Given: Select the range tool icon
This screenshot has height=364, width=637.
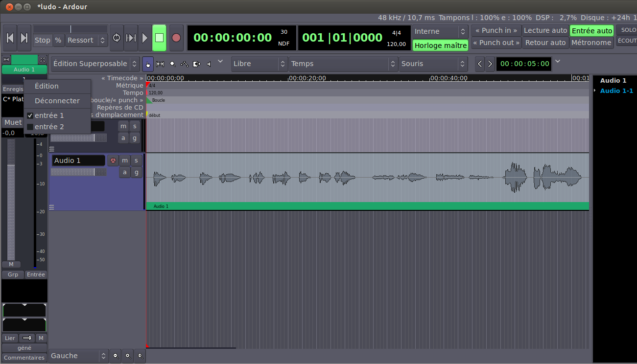Looking at the screenshot, I should pyautogui.click(x=160, y=64).
